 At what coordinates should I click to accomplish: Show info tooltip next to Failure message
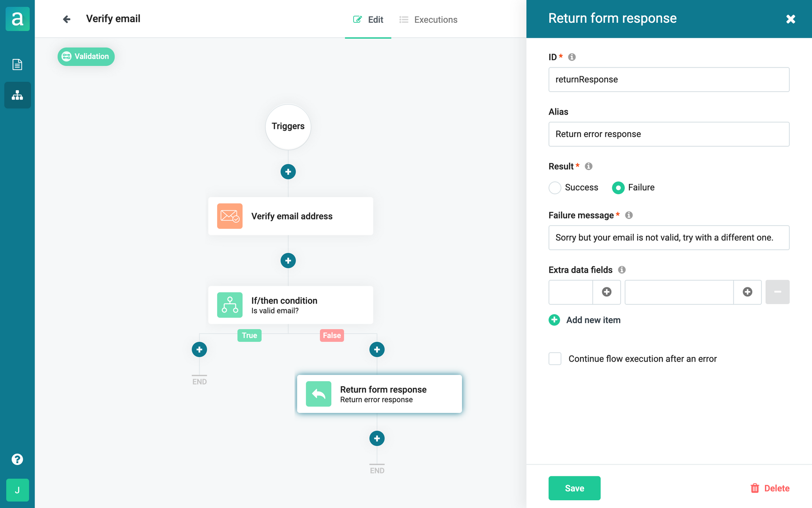[628, 215]
